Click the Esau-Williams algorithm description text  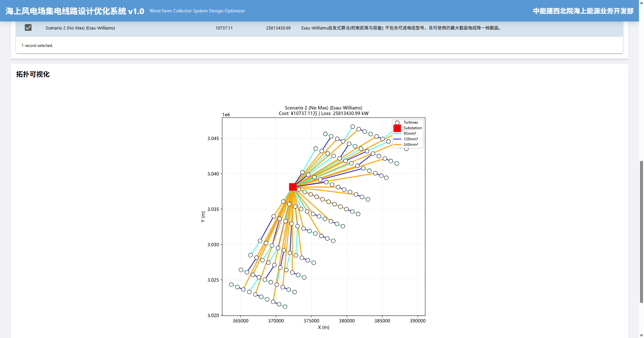coord(401,28)
